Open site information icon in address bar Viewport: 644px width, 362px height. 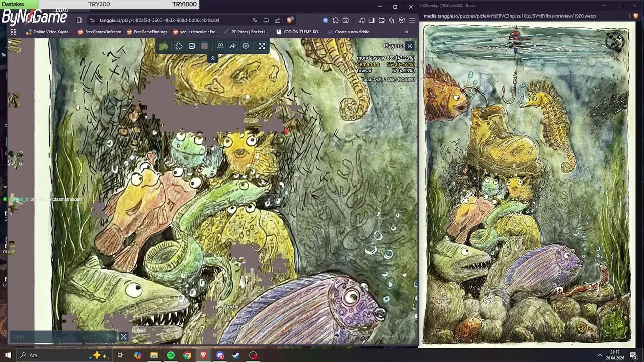[92, 20]
